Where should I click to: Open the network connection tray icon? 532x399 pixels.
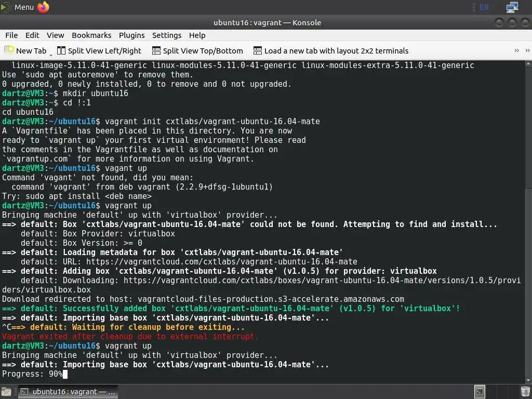coord(512,7)
